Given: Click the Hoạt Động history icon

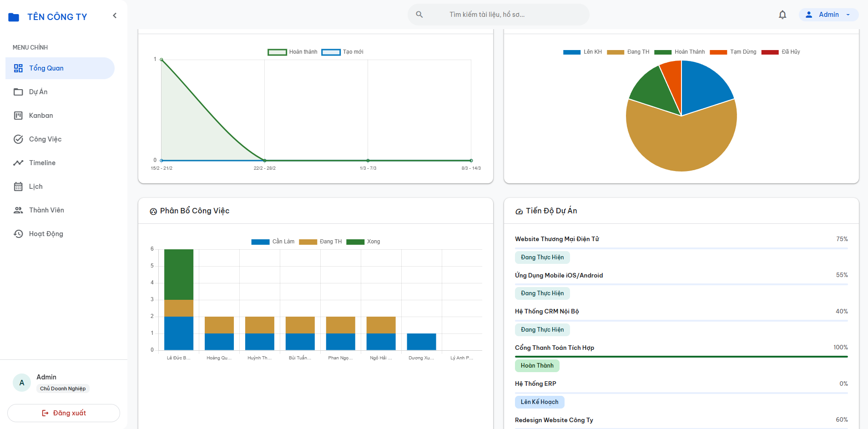Looking at the screenshot, I should coord(18,234).
